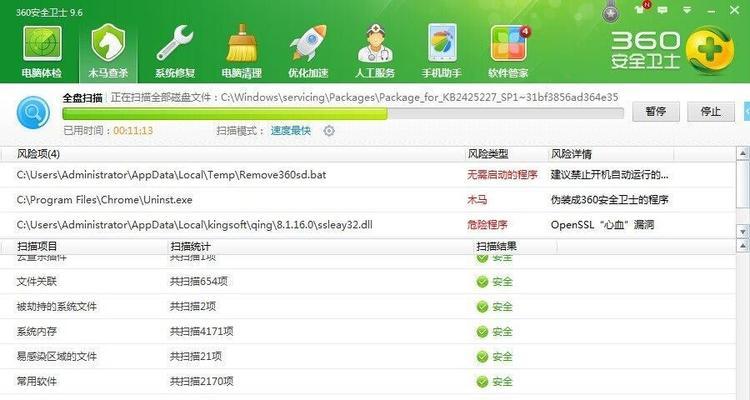
Task: Open scan mode settings gear
Action: tap(329, 131)
